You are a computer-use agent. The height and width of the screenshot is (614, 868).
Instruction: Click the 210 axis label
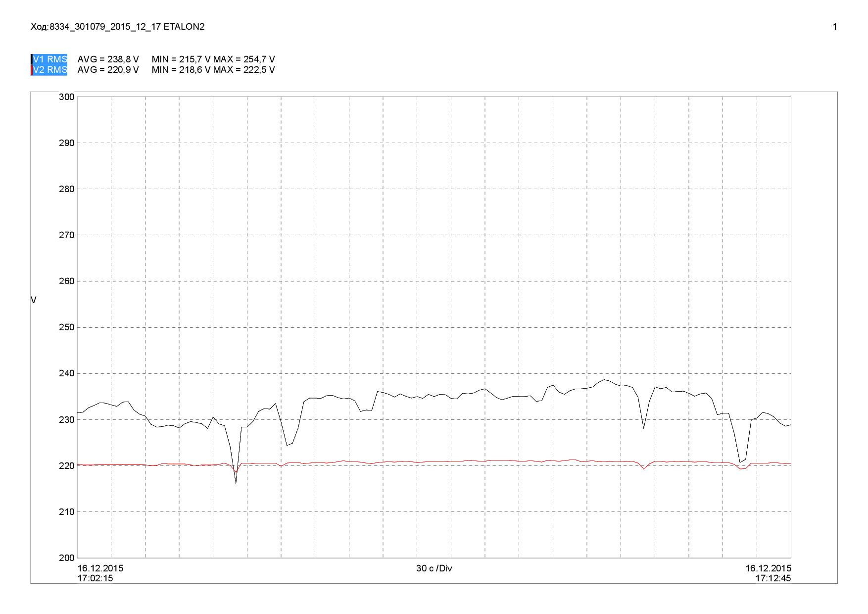67,512
